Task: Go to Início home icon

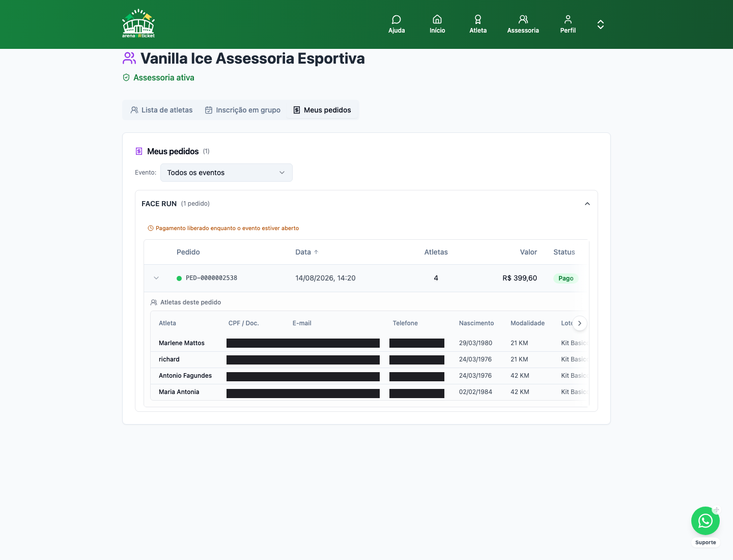Action: (x=437, y=19)
